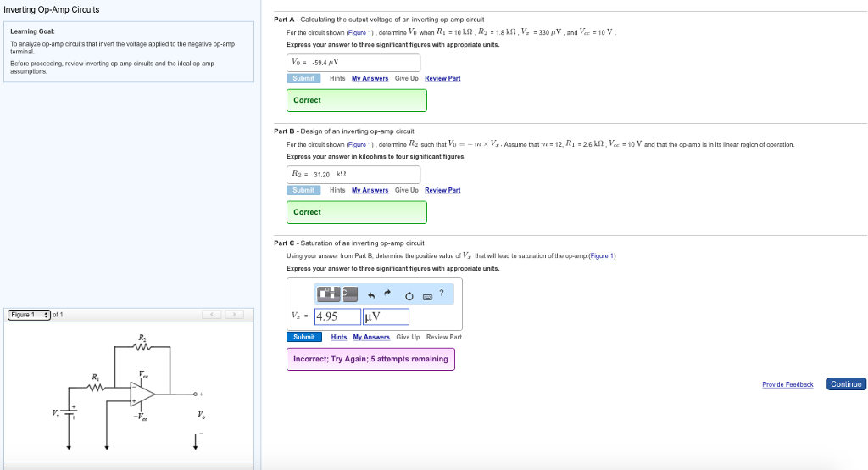Go to next figure arrow

[233, 315]
